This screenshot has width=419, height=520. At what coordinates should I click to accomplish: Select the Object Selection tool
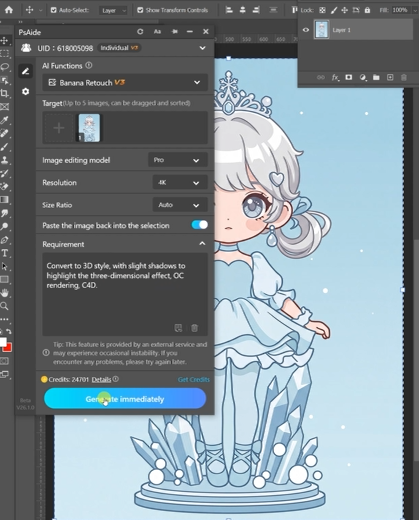[x=4, y=80]
